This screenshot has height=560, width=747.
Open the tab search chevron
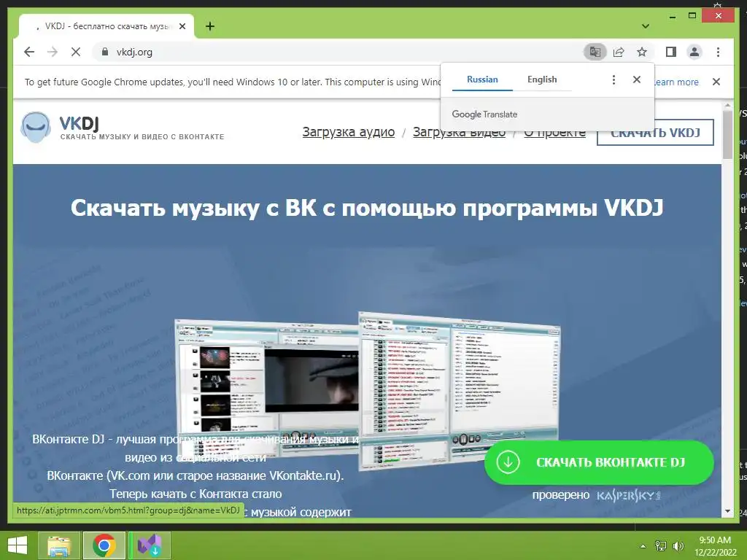646,26
